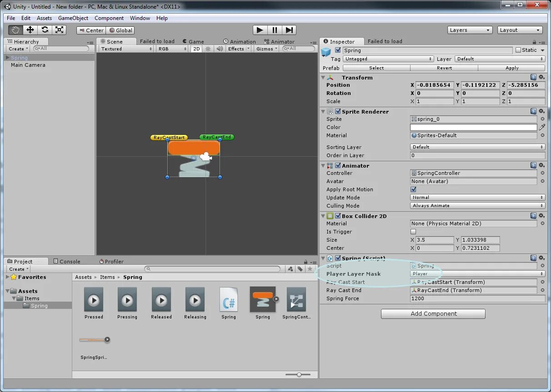Open the Layers dropdown in toolbar

(470, 30)
